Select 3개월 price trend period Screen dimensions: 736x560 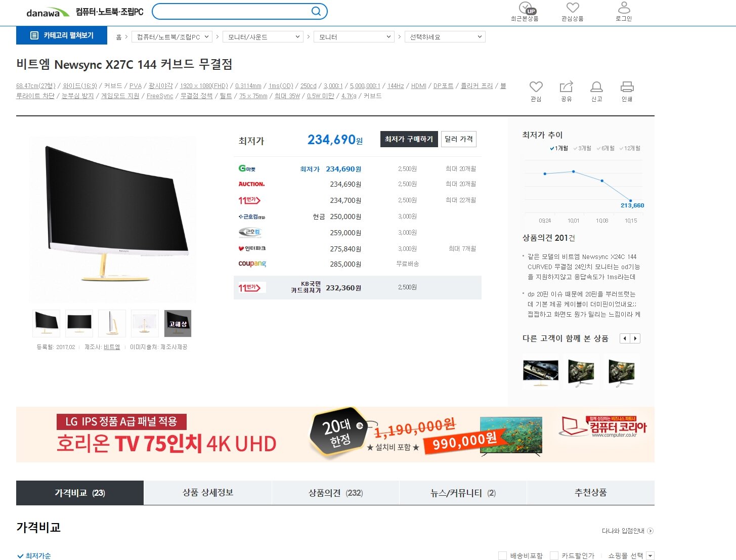[x=582, y=148]
